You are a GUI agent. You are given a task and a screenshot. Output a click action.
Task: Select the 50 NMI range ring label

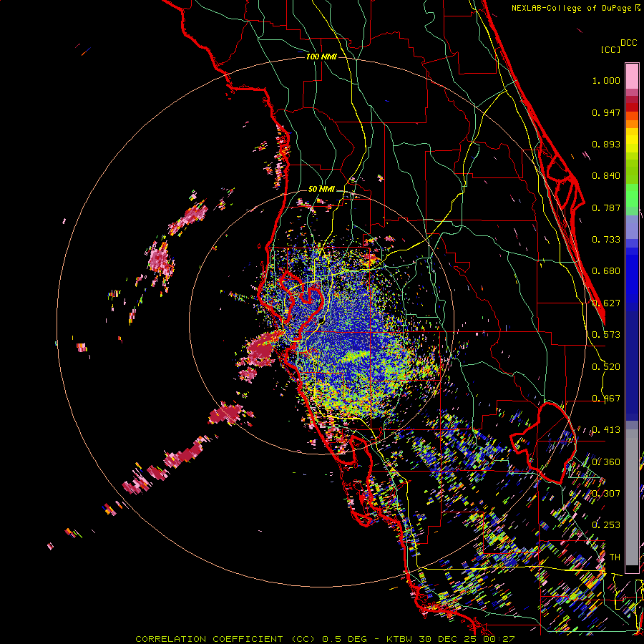click(x=321, y=189)
